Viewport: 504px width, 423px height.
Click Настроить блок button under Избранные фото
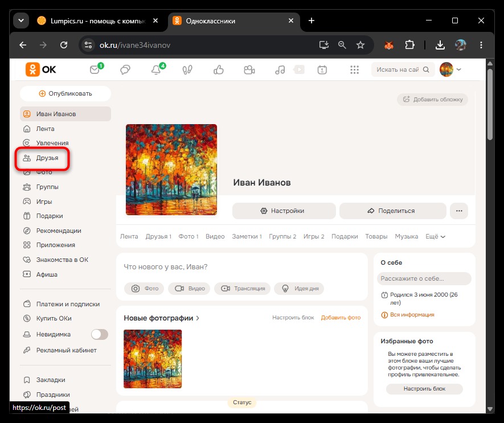(x=424, y=389)
